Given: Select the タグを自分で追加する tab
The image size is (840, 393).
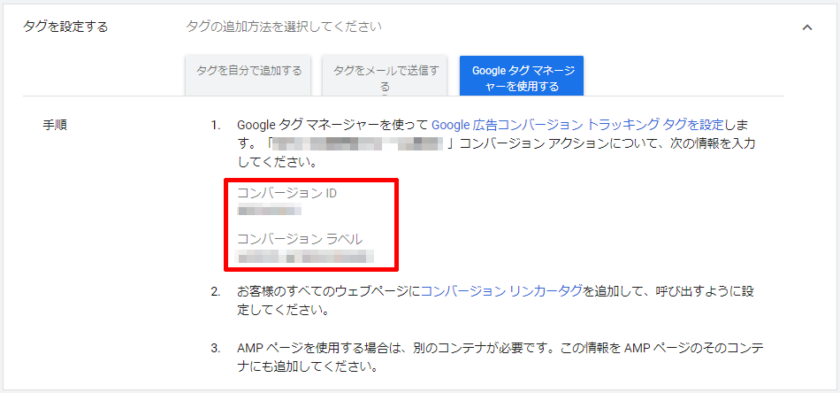Looking at the screenshot, I should (x=249, y=75).
